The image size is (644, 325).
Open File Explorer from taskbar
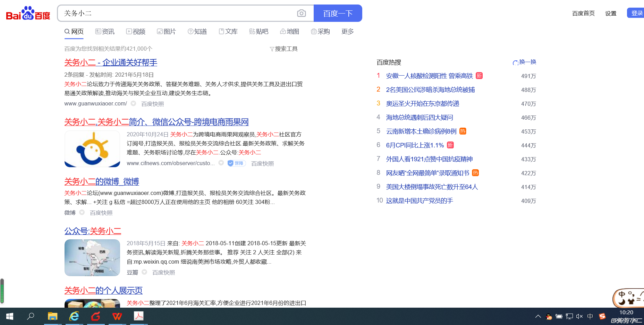pyautogui.click(x=52, y=316)
